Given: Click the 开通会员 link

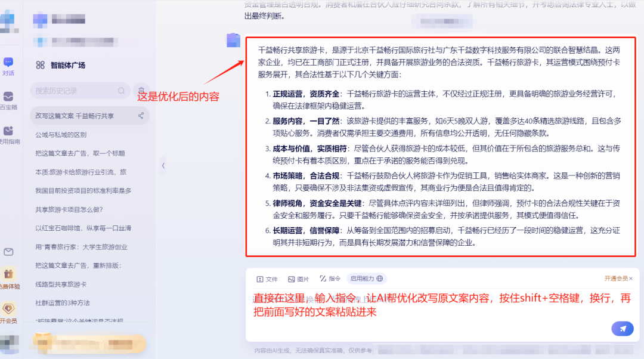Looking at the screenshot, I should (615, 278).
